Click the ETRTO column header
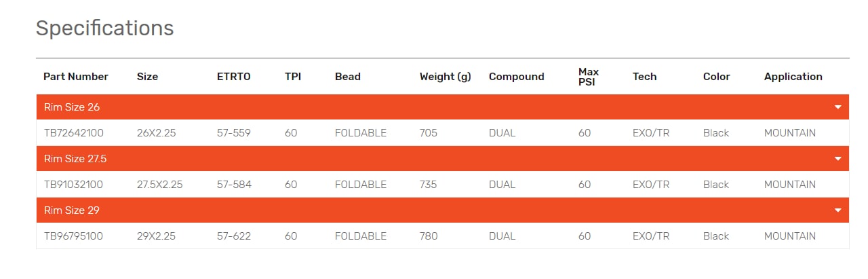 pos(233,77)
